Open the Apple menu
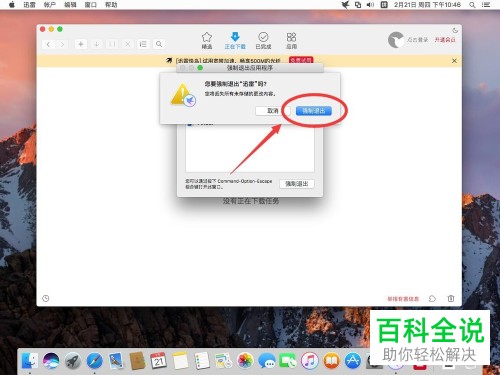Screen dimensions: 500x375 coord(12,5)
